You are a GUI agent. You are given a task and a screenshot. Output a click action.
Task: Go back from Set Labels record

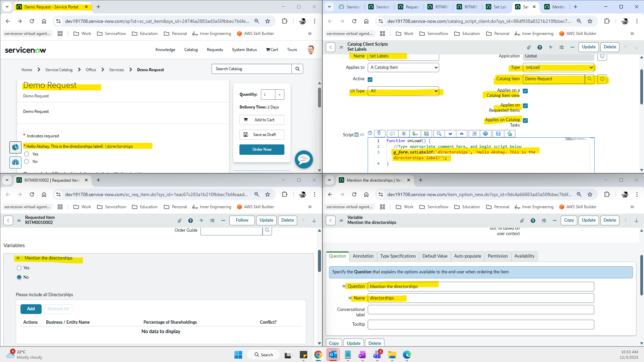tap(331, 47)
